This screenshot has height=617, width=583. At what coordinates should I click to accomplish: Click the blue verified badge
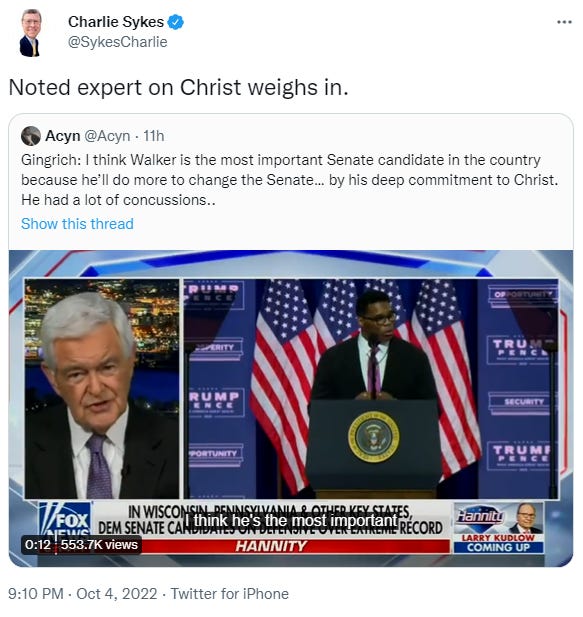click(175, 22)
